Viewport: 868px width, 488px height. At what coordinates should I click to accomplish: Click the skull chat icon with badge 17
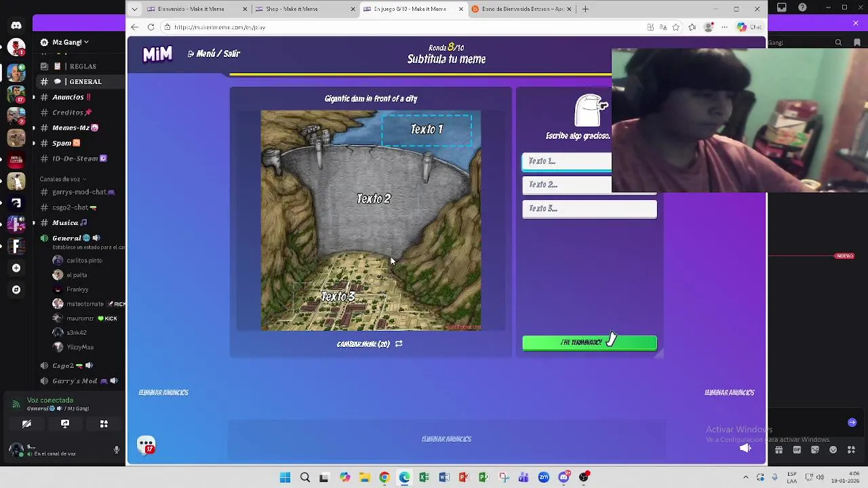[146, 445]
